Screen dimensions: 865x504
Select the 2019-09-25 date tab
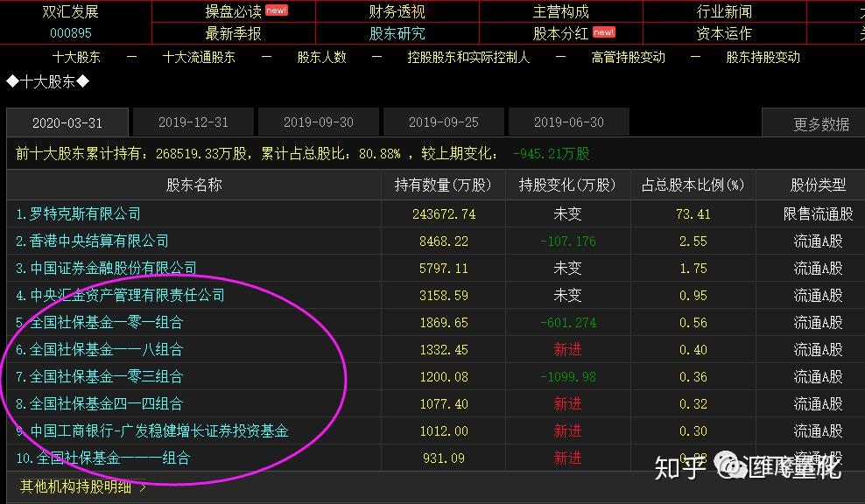tap(444, 122)
